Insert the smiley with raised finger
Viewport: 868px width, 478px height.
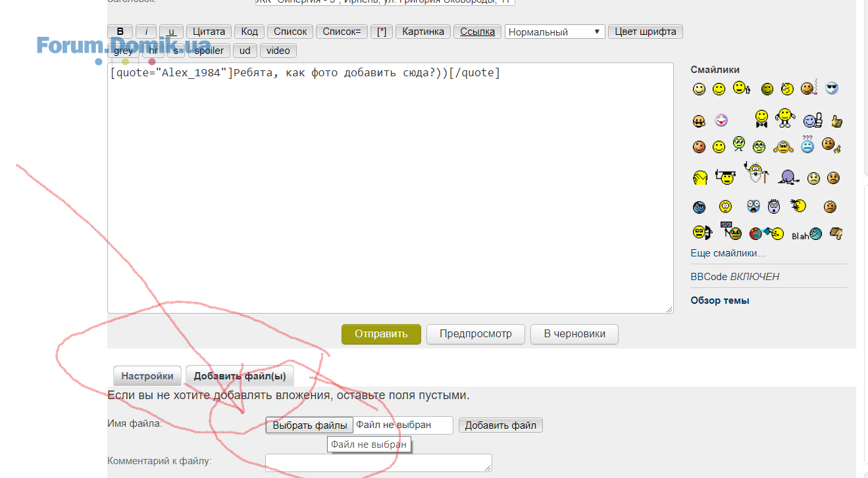(x=742, y=87)
